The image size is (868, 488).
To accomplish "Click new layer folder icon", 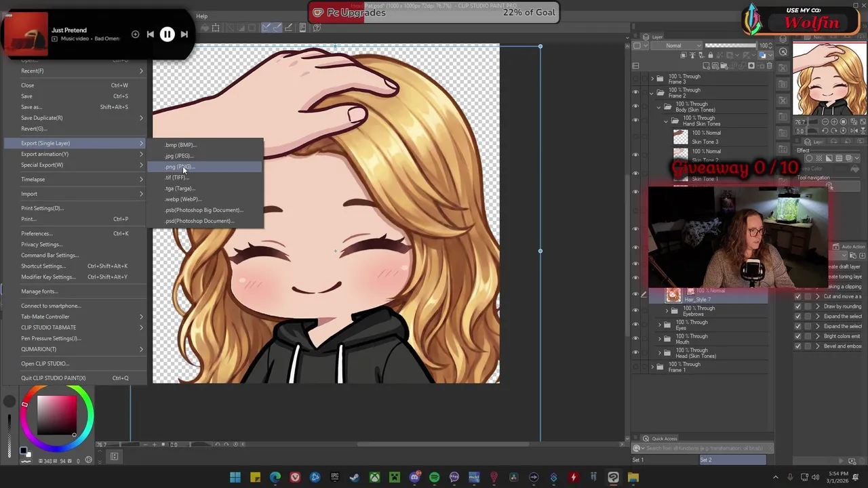I will 724,66.
